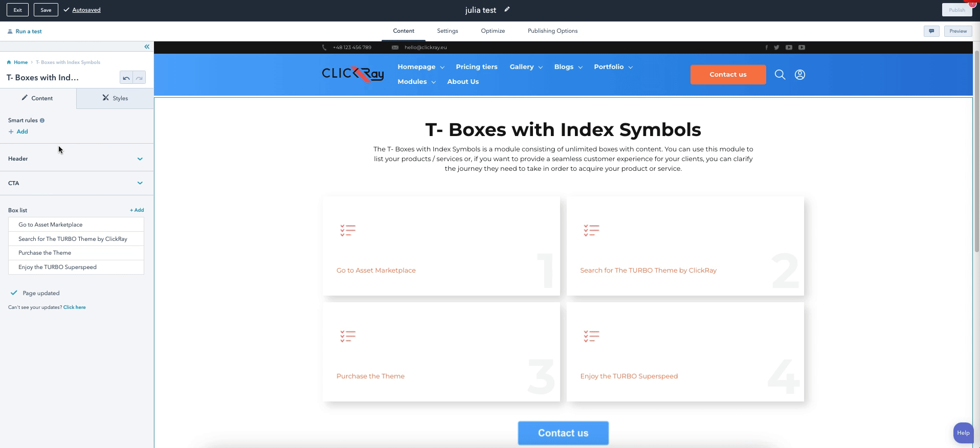Viewport: 980px width, 448px height.
Task: Click the 'Click here' updates link
Action: (75, 307)
